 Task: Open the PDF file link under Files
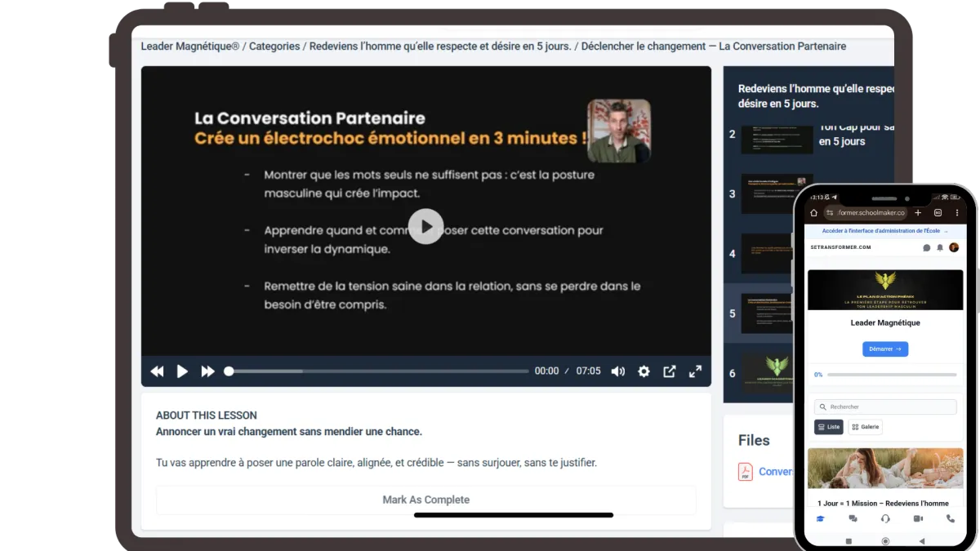(x=776, y=471)
